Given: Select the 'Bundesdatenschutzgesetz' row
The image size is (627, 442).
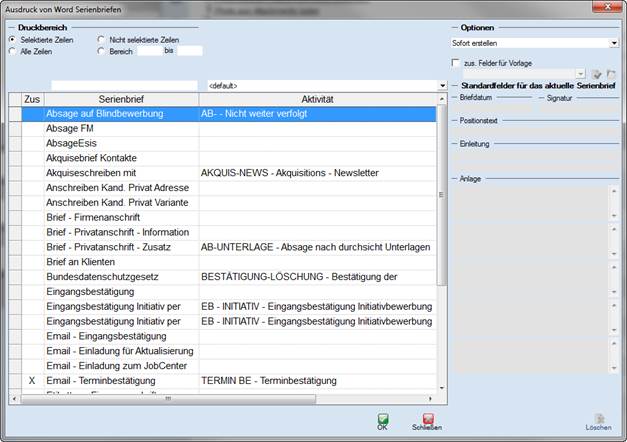Looking at the screenshot, I should tap(119, 275).
